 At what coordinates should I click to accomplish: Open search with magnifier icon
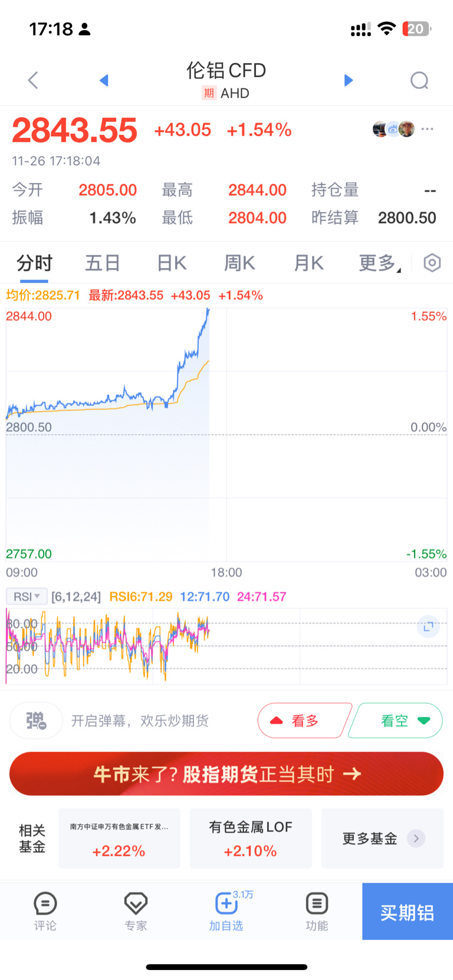pyautogui.click(x=419, y=80)
